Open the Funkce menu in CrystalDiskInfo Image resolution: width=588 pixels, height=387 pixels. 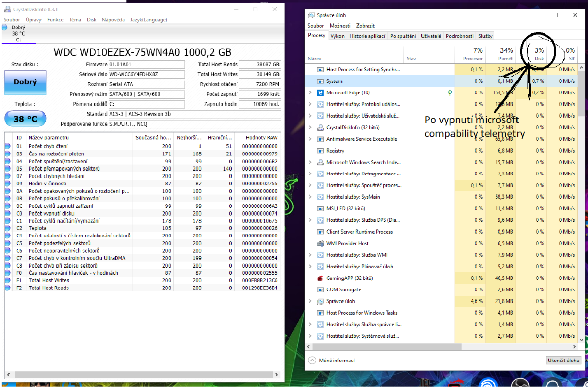click(x=55, y=20)
